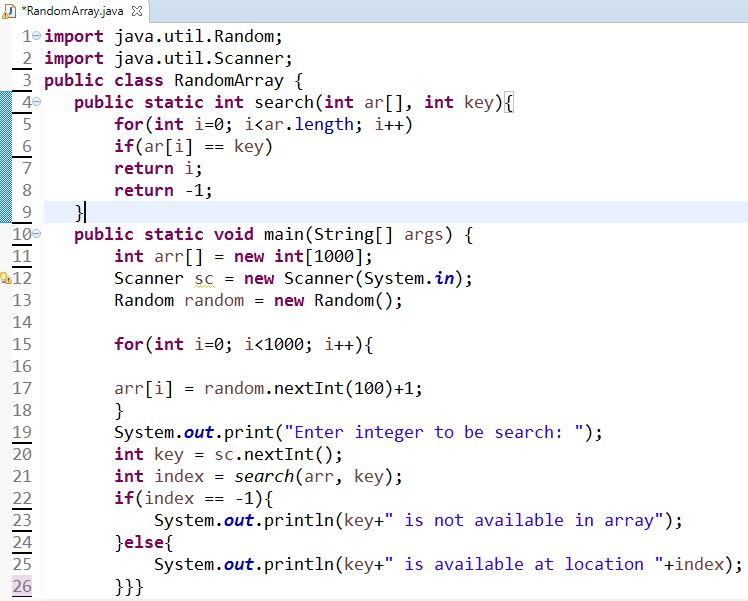Close the RandomArray.java tab

pyautogui.click(x=136, y=11)
